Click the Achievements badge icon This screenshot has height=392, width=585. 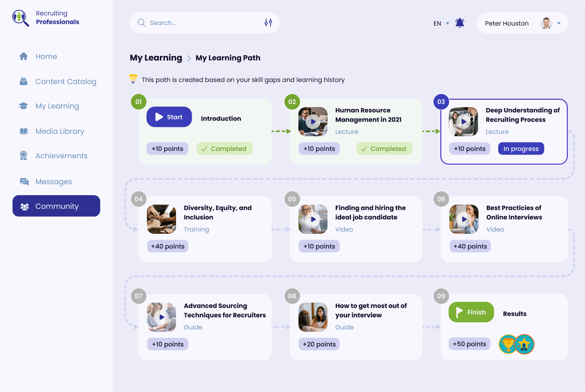24,156
